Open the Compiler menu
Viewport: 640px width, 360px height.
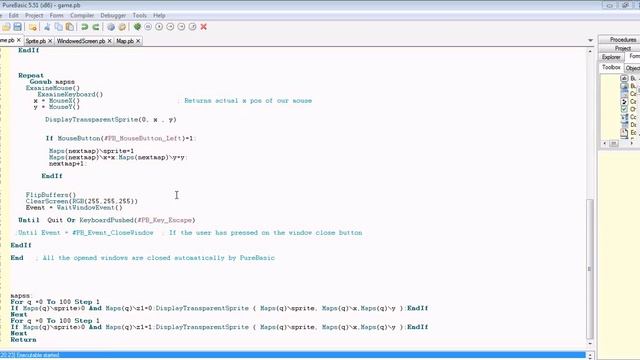pos(82,16)
